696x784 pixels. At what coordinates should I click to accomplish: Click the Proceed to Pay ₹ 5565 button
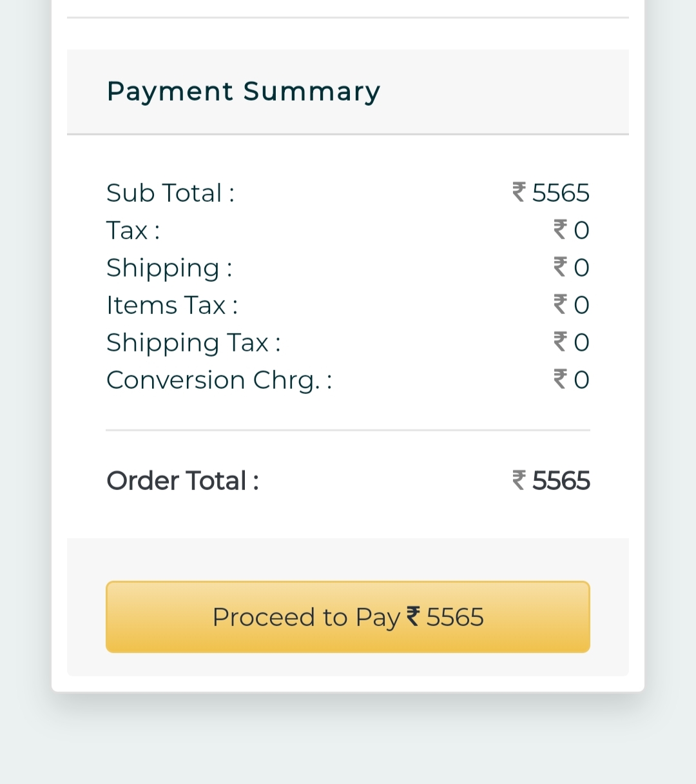point(348,617)
